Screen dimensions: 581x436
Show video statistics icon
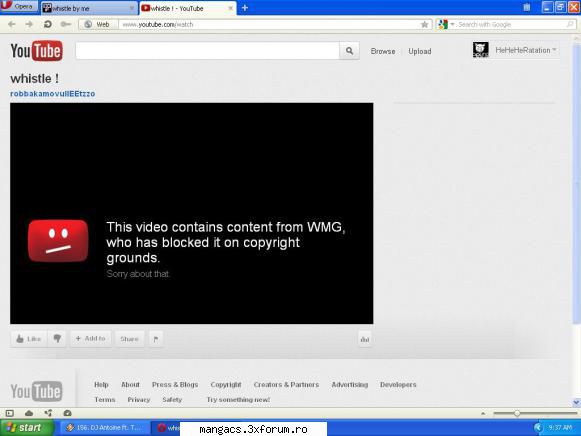(x=365, y=339)
